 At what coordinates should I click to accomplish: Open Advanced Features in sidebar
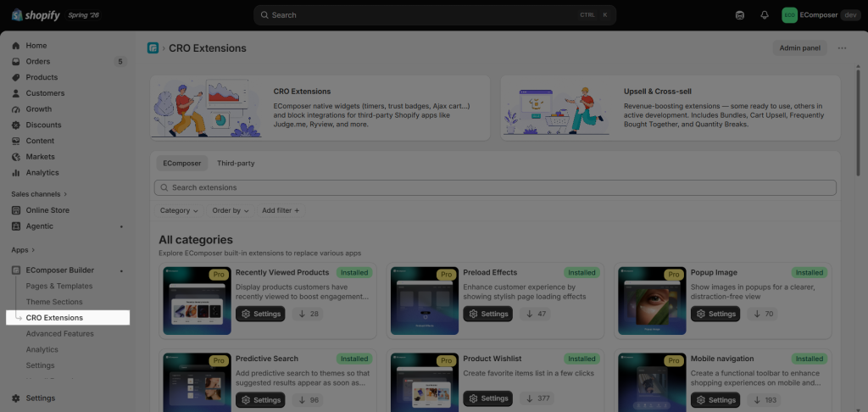[60, 334]
